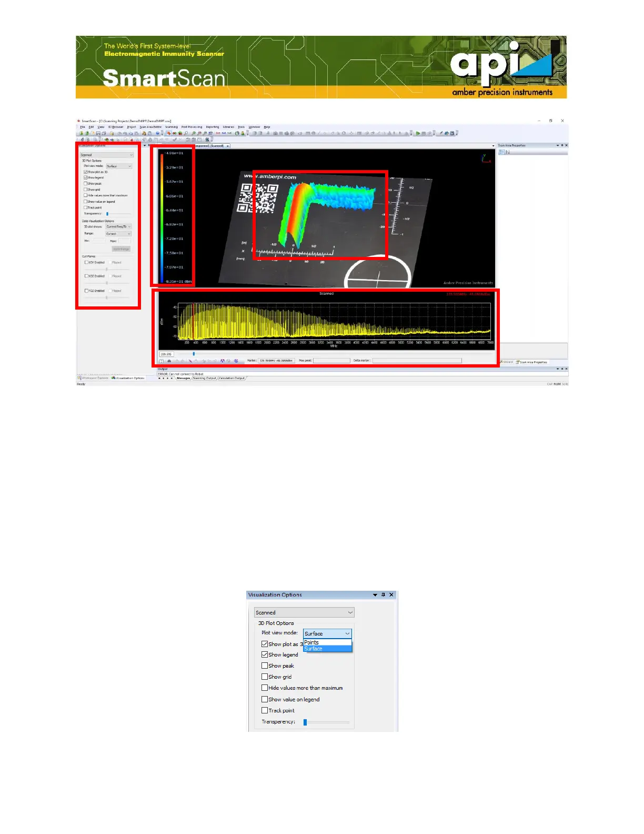The image size is (644, 834).
Task: Choose Points from the open Plot view mode list
Action: coord(327,642)
